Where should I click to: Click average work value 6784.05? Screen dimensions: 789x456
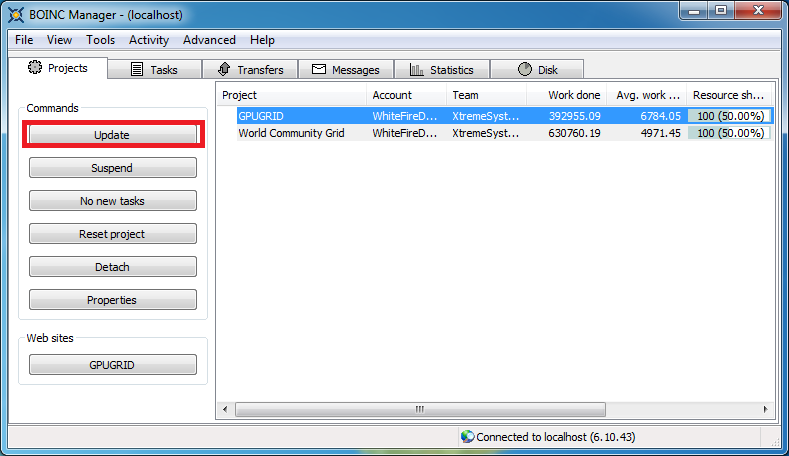[x=660, y=116]
